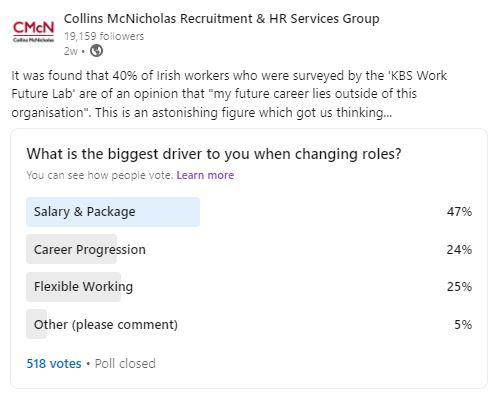Click the 25% result percentage
The width and height of the screenshot is (502, 394).
(x=459, y=287)
